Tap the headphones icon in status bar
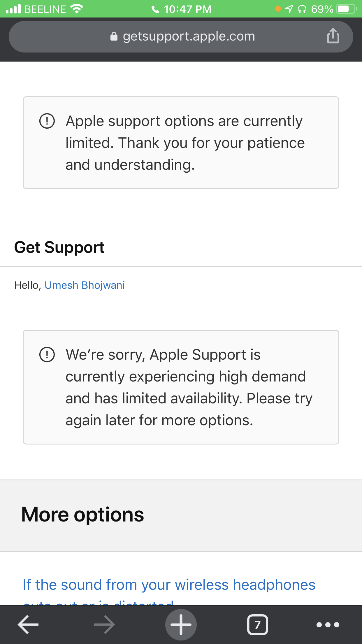 (302, 9)
